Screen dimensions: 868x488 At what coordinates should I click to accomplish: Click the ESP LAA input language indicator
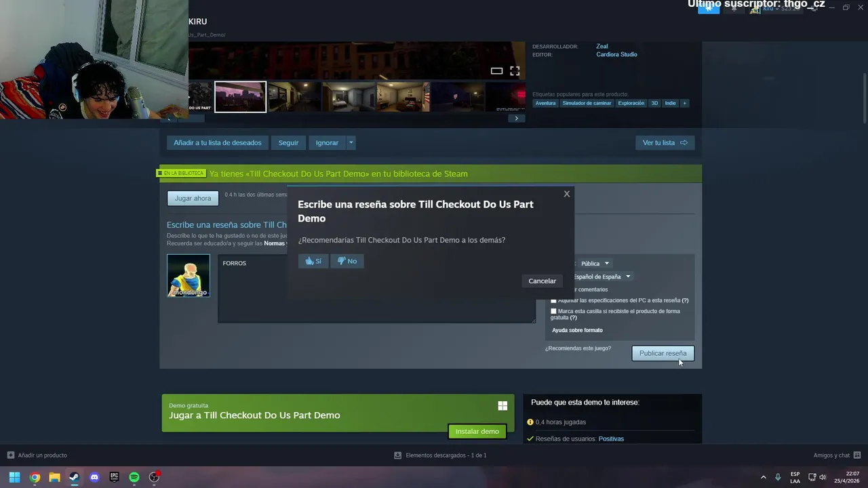pyautogui.click(x=795, y=477)
